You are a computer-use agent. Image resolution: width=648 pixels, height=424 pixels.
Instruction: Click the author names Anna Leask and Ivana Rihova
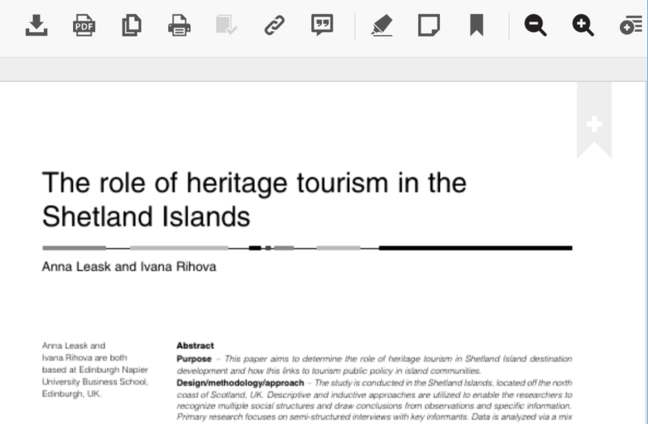[128, 267]
